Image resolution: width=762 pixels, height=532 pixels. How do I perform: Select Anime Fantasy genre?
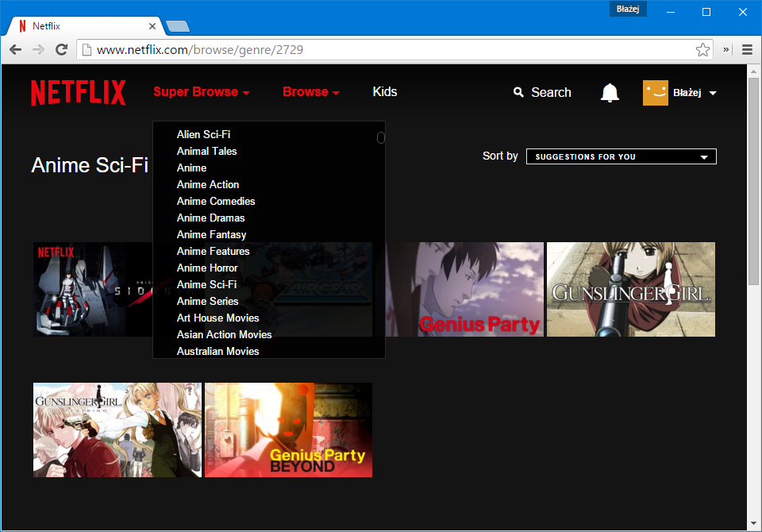211,234
